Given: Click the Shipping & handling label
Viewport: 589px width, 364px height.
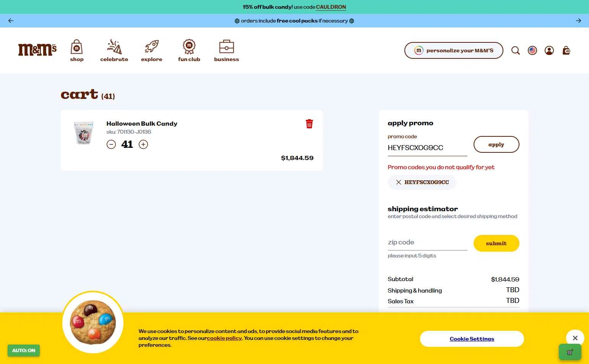Looking at the screenshot, I should (x=415, y=291).
